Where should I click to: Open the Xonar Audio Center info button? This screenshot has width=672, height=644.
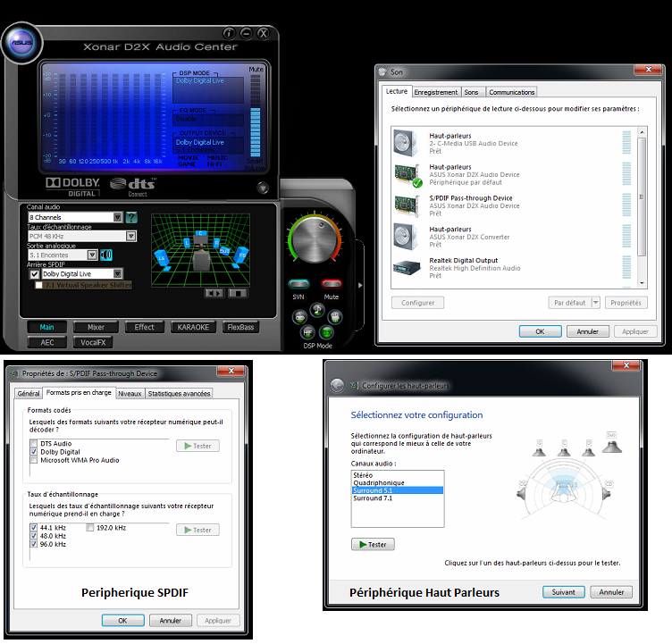[229, 33]
